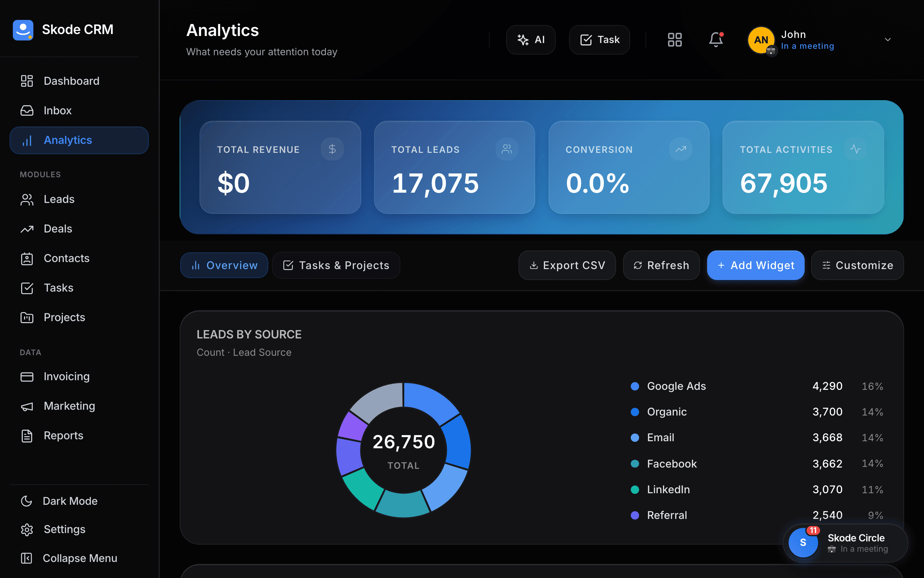Open Projects from sidebar
This screenshot has width=924, height=578.
[x=79, y=317]
